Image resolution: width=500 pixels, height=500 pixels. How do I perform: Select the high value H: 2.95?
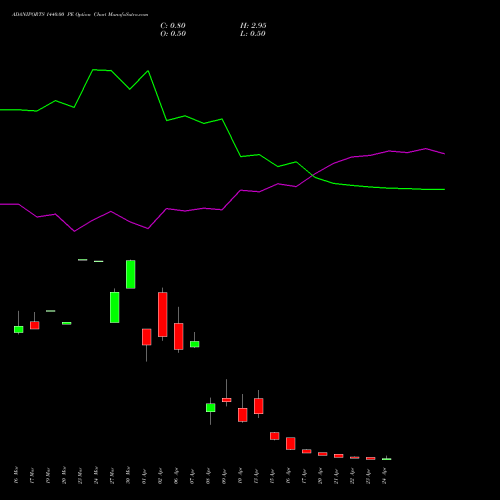[x=253, y=26]
